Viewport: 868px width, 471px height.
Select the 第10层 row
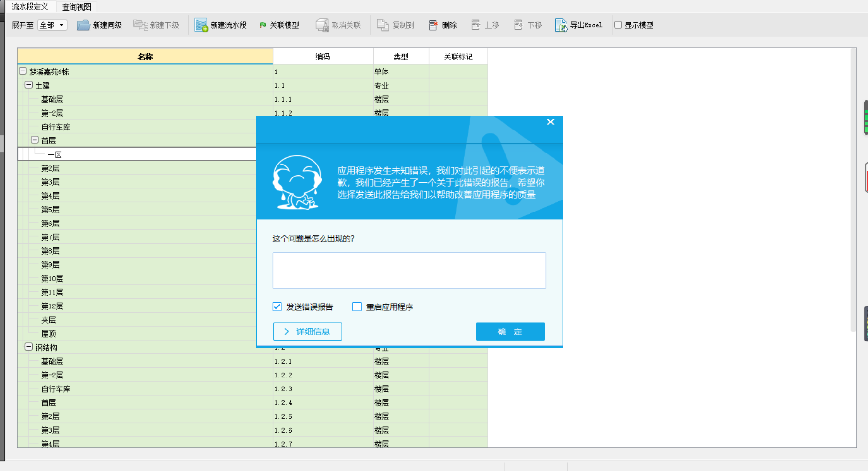137,279
